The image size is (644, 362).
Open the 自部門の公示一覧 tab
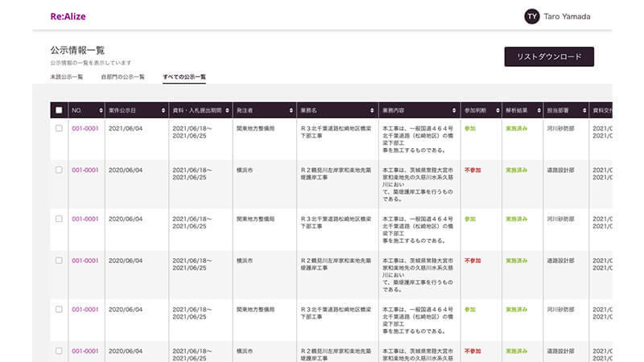[123, 76]
